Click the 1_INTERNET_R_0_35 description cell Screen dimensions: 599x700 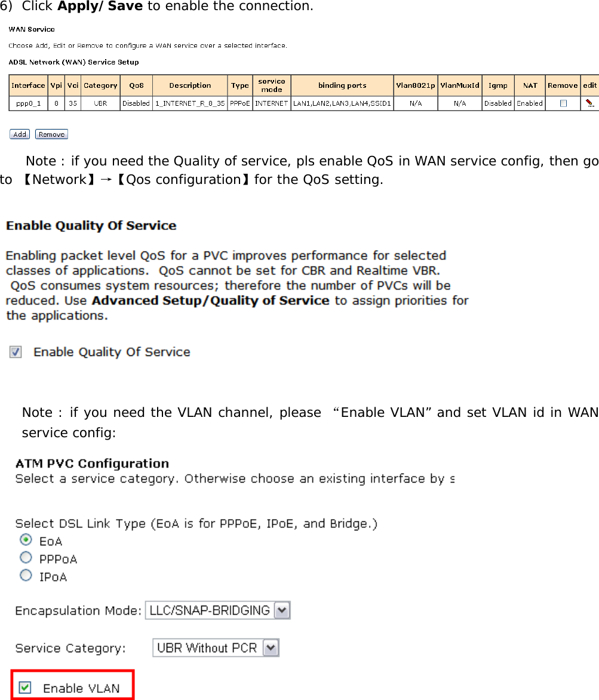tap(190, 103)
